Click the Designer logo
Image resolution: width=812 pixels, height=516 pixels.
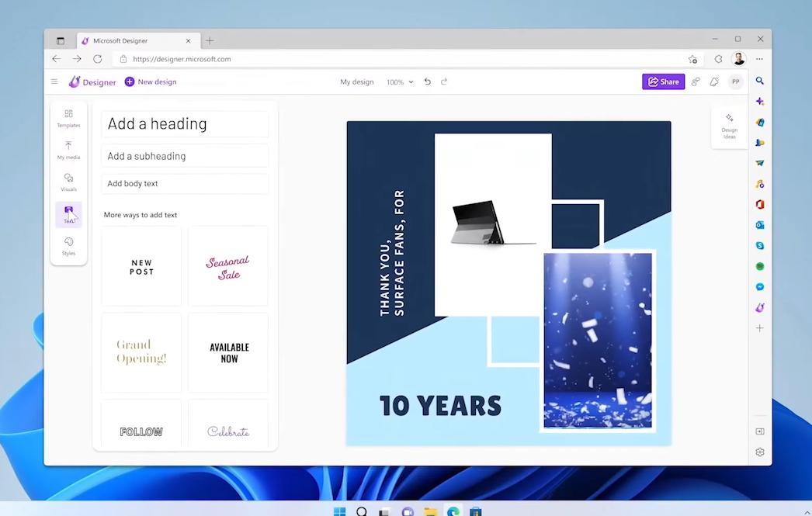click(92, 81)
